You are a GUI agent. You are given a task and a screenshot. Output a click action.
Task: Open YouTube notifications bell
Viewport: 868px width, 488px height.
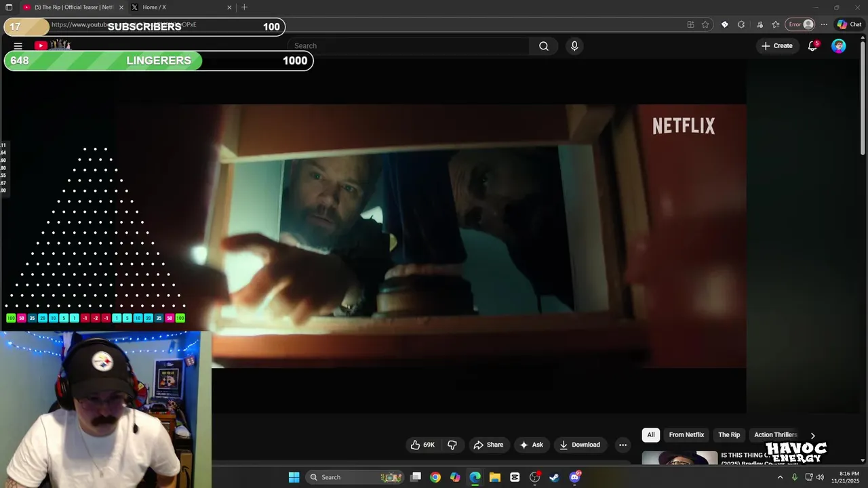pos(812,46)
